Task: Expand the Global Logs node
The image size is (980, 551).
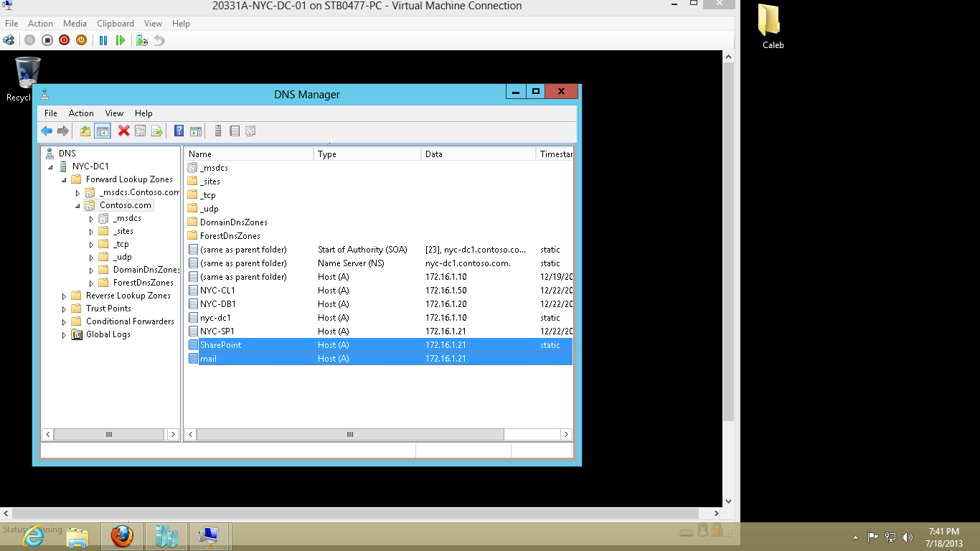Action: pos(64,334)
